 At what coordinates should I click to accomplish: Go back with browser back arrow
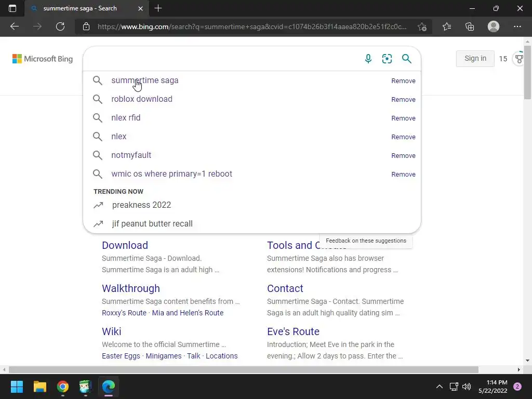(x=14, y=26)
